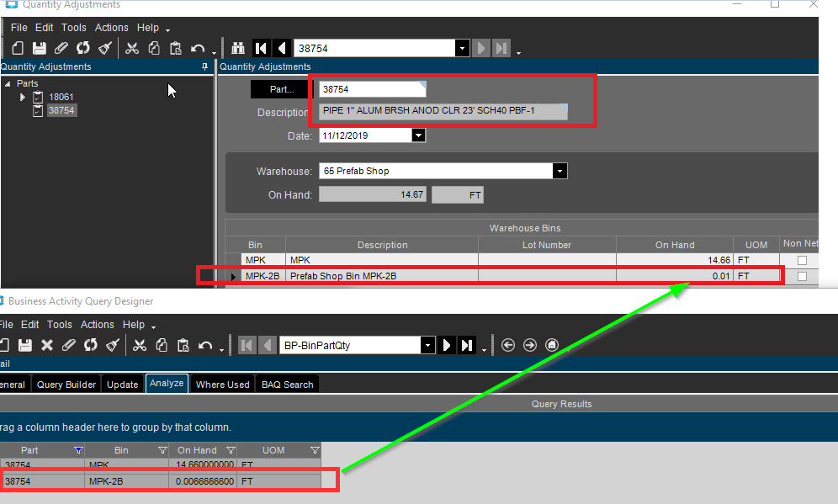Click Attachment paperclip in BAQ Designer toolbar

(x=68, y=345)
